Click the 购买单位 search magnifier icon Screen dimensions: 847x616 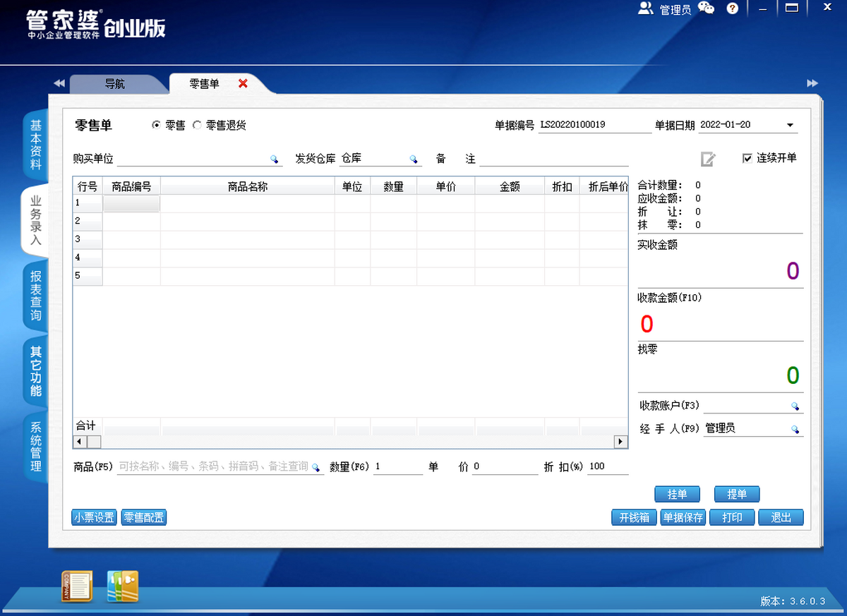pyautogui.click(x=274, y=159)
